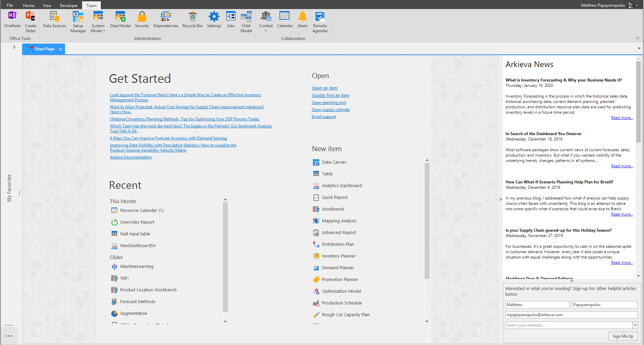Focus the first name field containing Matthew
Image resolution: width=644 pixels, height=345 pixels.
pos(537,305)
